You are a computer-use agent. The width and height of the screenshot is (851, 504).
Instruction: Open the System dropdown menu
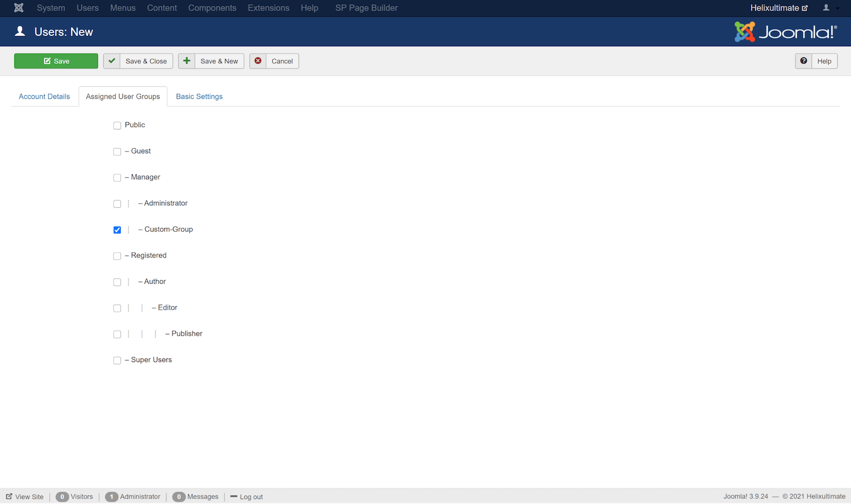pyautogui.click(x=51, y=8)
